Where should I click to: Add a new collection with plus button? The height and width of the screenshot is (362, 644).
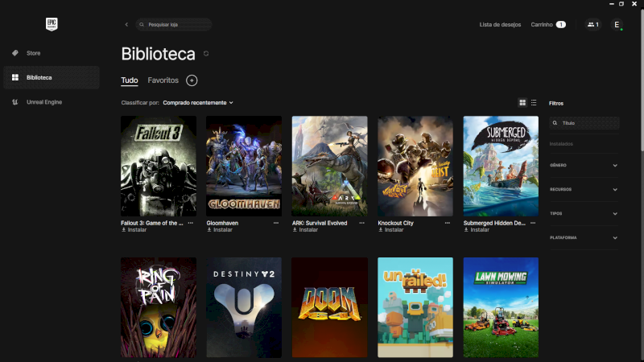point(192,80)
